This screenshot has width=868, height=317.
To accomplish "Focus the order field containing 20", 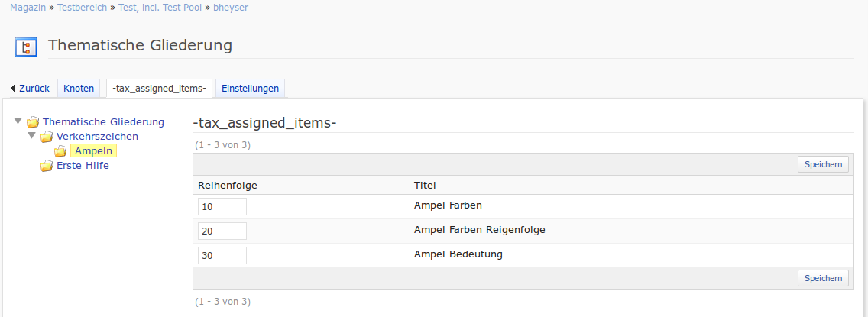I will pyautogui.click(x=222, y=231).
